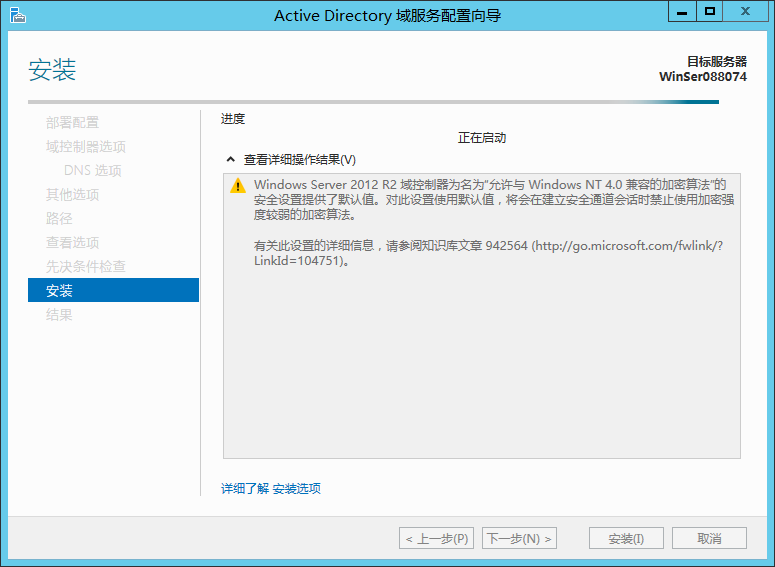This screenshot has height=567, width=775.
Task: Select 部署配置 step in sidebar
Action: pos(73,123)
